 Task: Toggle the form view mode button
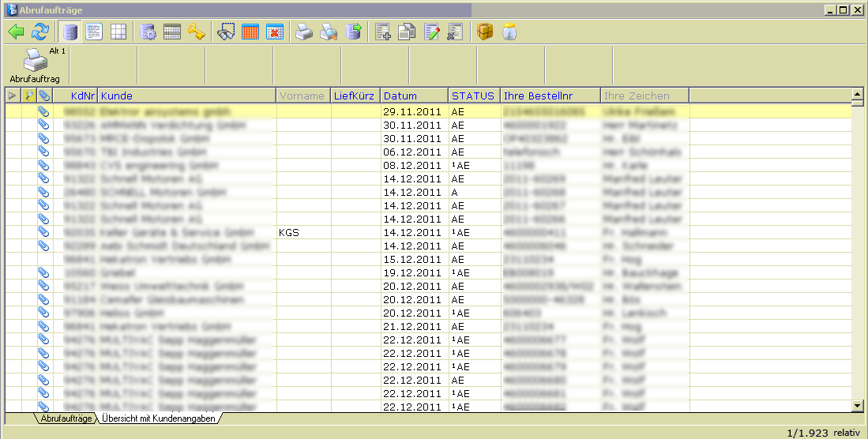click(x=94, y=32)
